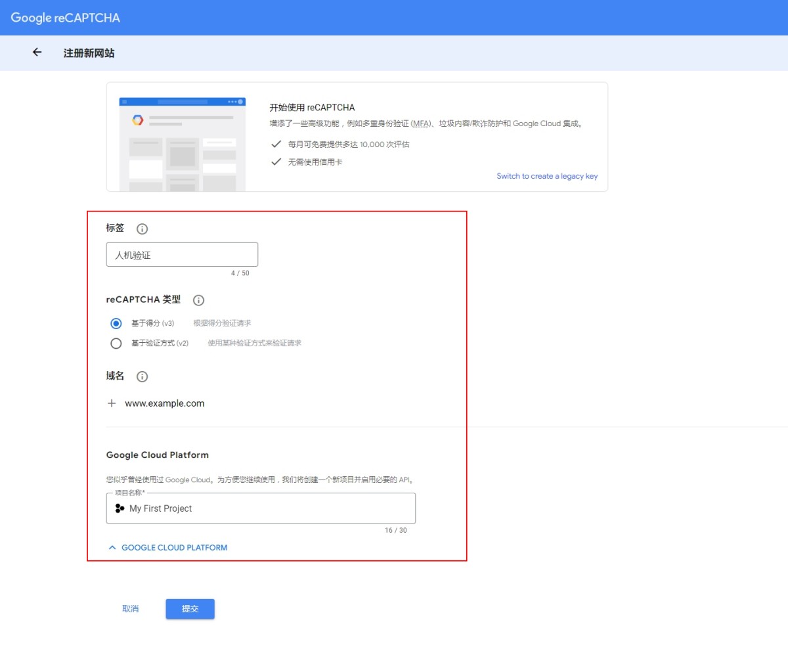Screen dimensions: 788x672
Task: Click the 16 / 30 character counter
Action: tap(396, 530)
